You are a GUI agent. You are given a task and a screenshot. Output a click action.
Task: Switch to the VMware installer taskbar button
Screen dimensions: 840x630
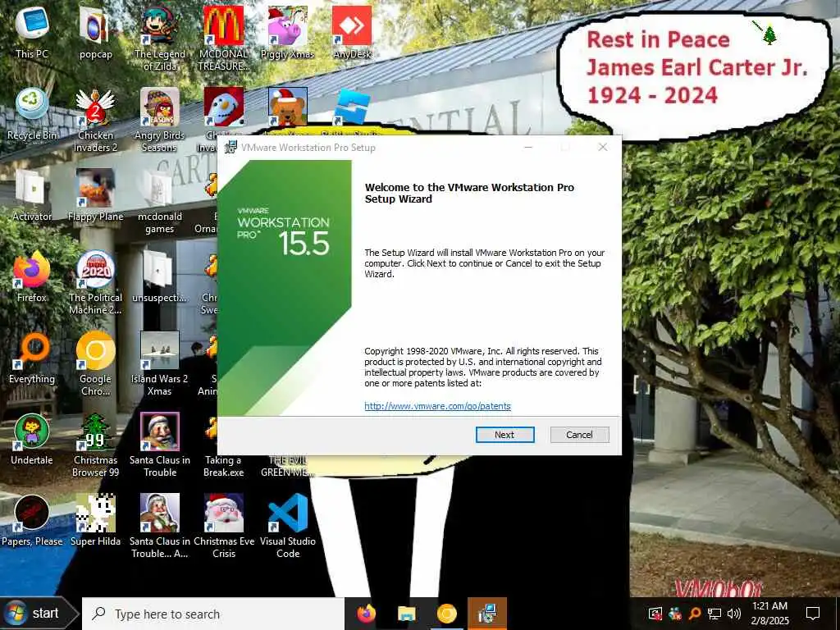[487, 614]
